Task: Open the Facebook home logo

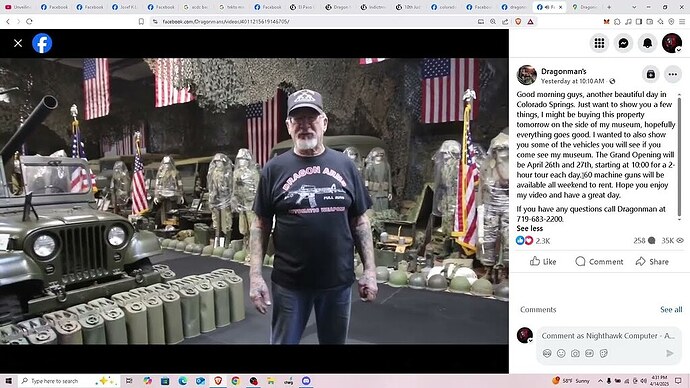Action: click(x=42, y=43)
